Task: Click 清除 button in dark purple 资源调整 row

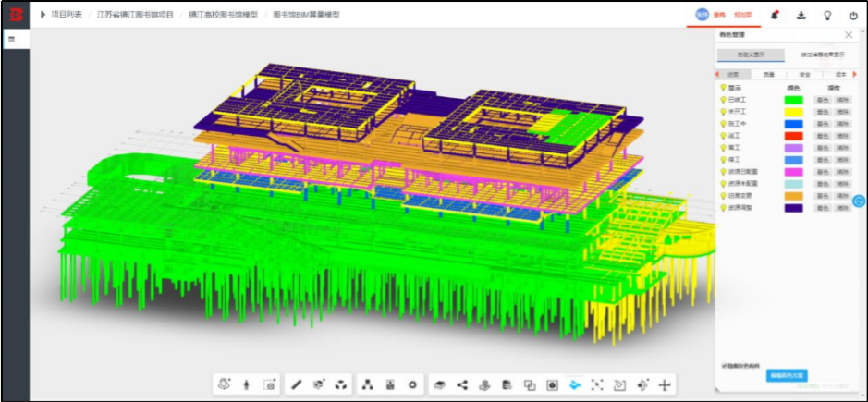Action: coord(842,208)
